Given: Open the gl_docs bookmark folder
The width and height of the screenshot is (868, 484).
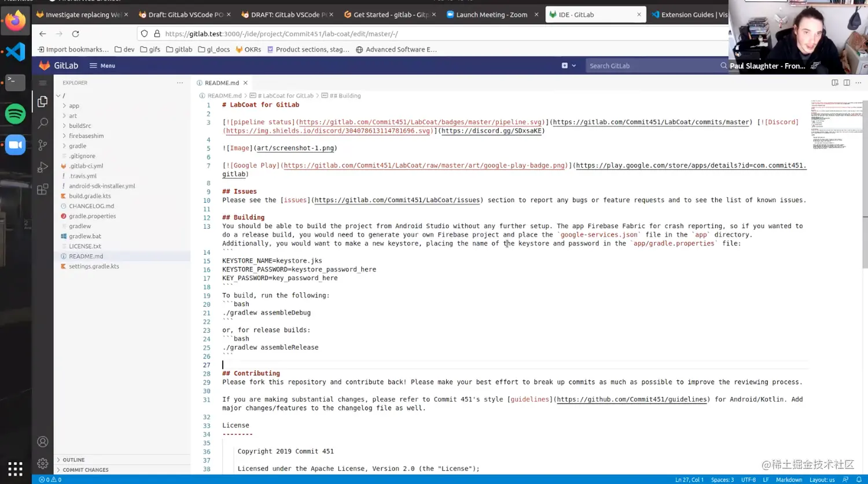Looking at the screenshot, I should [x=214, y=49].
